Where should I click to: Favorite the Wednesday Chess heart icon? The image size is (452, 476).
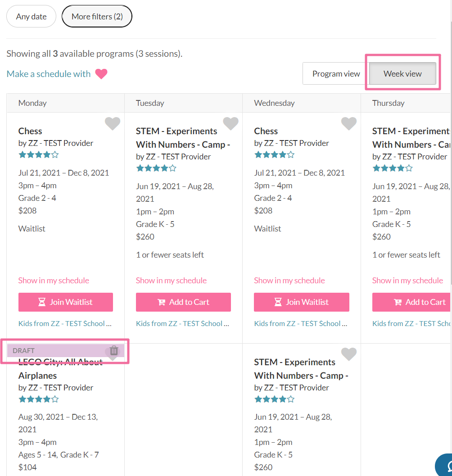(x=349, y=123)
